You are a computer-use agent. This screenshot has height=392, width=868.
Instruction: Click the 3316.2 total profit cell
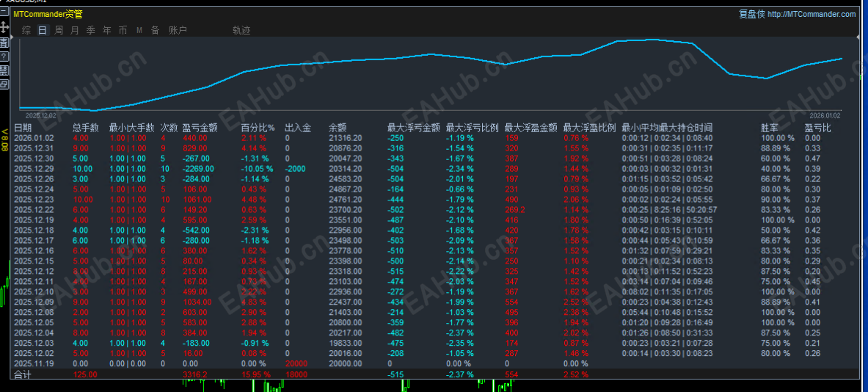(x=195, y=375)
